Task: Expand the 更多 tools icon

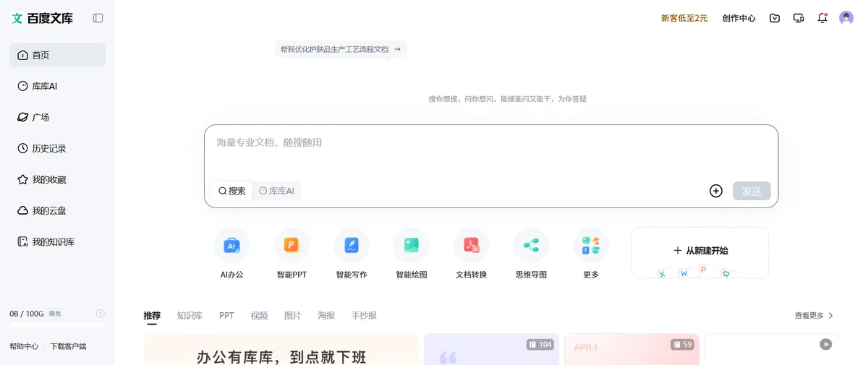Action: tap(591, 246)
